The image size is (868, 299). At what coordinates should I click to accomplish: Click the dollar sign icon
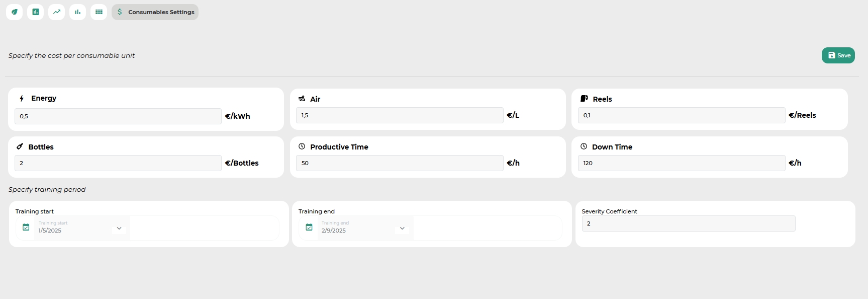click(120, 12)
